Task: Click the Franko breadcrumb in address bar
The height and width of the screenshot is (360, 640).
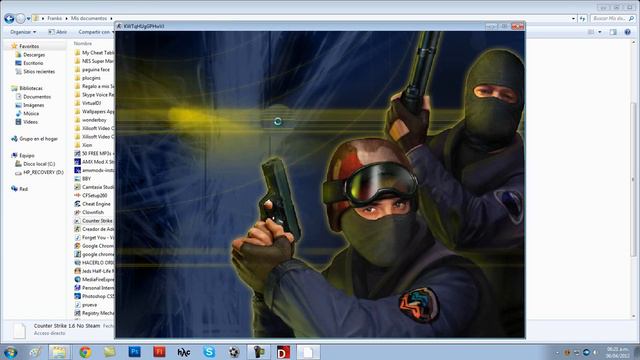Action: click(x=54, y=18)
